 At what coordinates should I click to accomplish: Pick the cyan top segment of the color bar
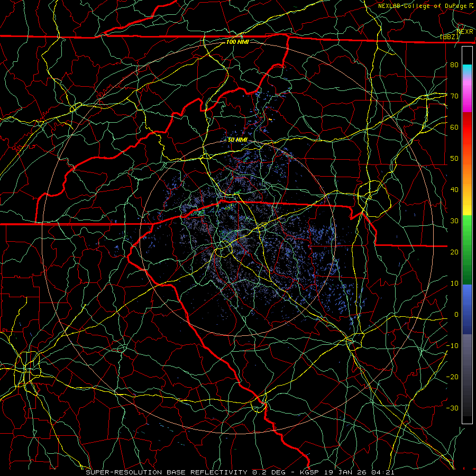[467, 70]
